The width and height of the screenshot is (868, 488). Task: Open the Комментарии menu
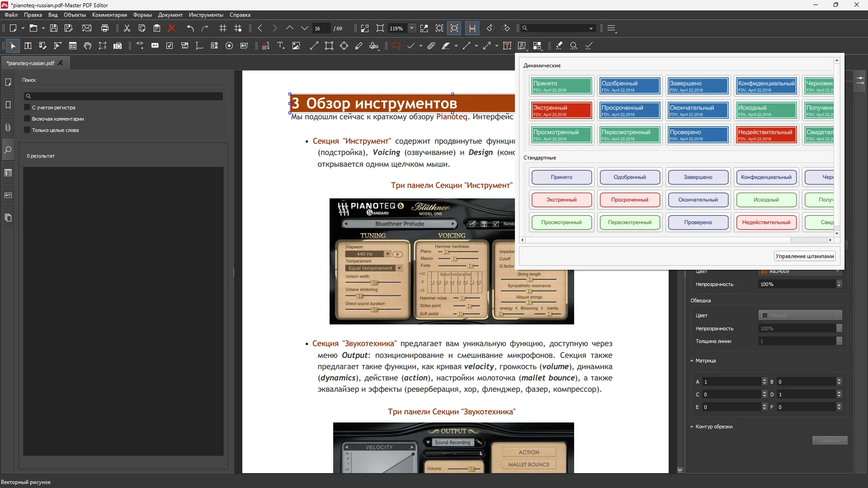[x=109, y=15]
